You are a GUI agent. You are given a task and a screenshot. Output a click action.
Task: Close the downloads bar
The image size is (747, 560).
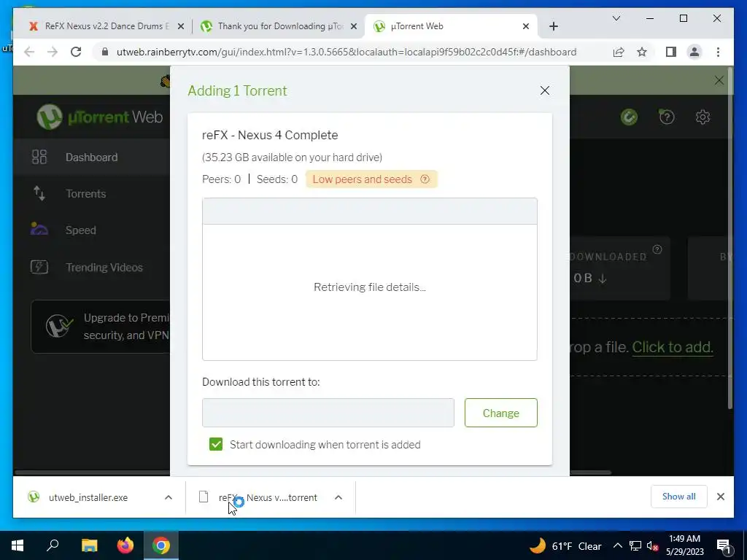pyautogui.click(x=720, y=497)
